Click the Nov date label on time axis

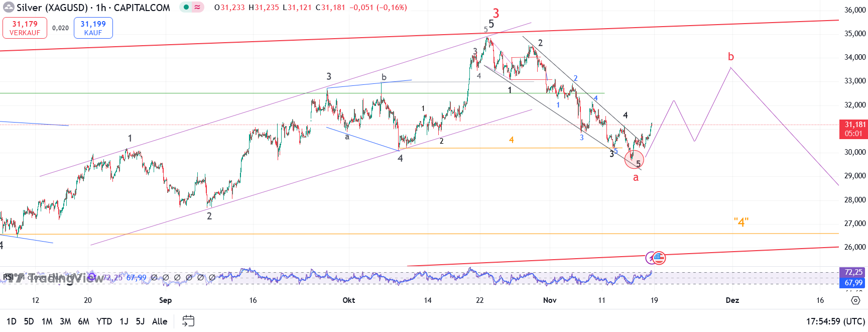pyautogui.click(x=550, y=300)
